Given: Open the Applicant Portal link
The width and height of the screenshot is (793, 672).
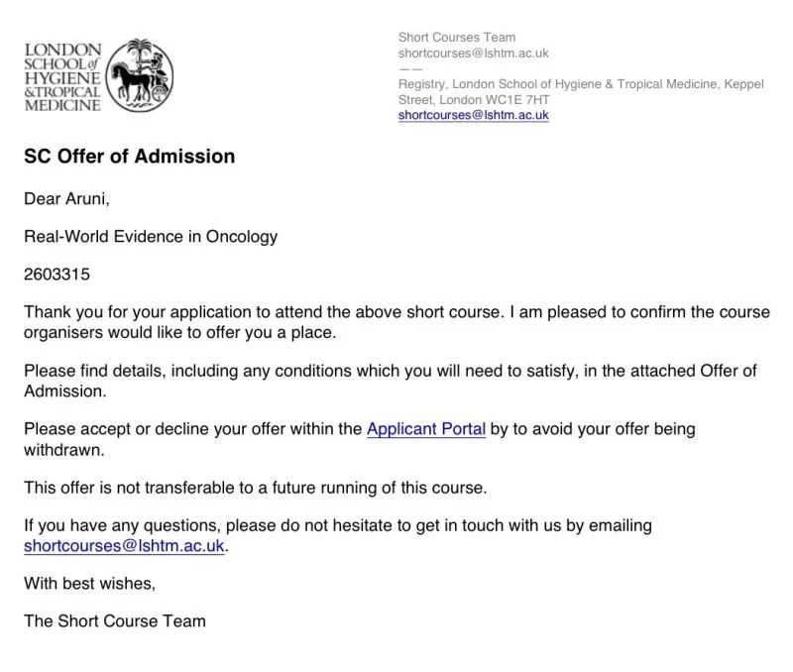Looking at the screenshot, I should click(426, 429).
